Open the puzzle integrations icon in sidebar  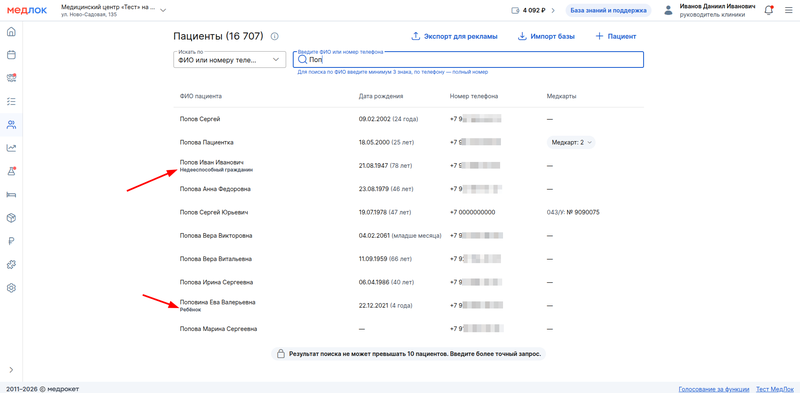coord(11,264)
